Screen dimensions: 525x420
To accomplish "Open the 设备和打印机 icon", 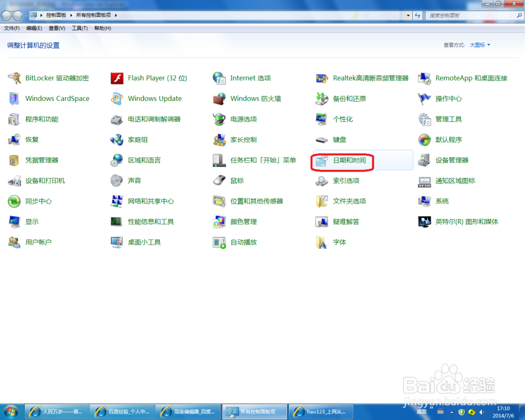I will (x=14, y=181).
